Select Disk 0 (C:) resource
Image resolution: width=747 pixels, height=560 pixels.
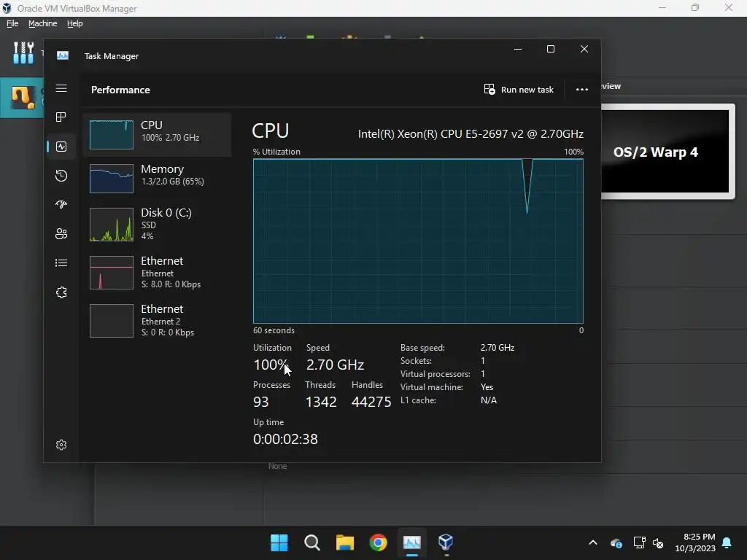(x=158, y=225)
